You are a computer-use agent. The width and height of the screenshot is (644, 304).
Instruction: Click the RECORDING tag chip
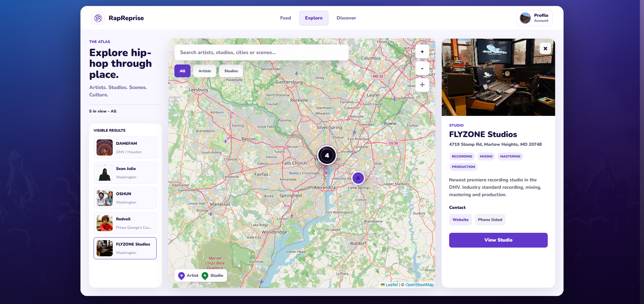pyautogui.click(x=462, y=157)
